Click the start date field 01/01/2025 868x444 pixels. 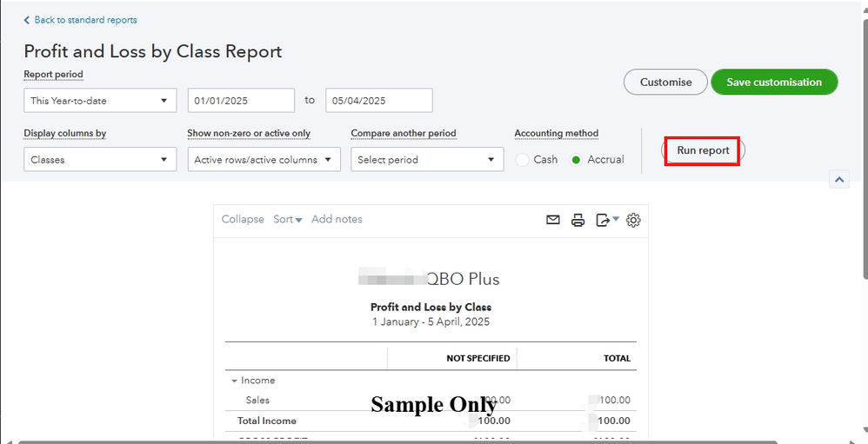pyautogui.click(x=241, y=101)
